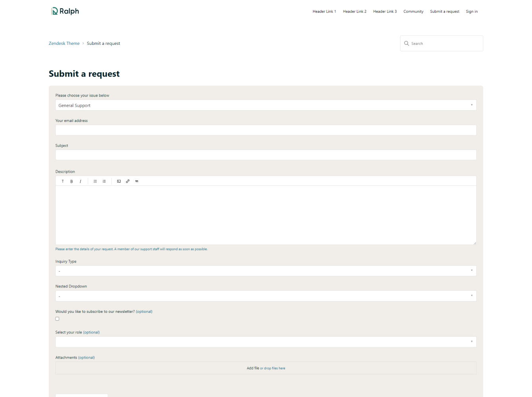Click the insert link icon
Viewport: 532px width, 397px height.
(127, 181)
